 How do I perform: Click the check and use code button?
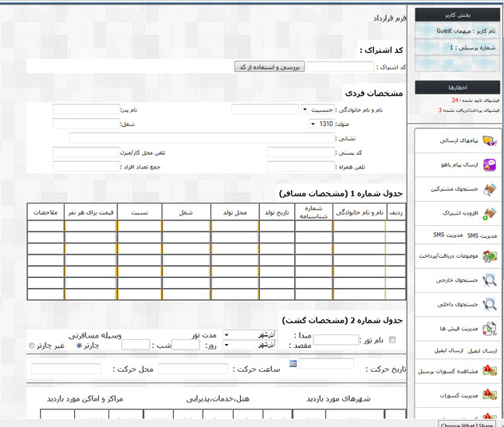point(270,67)
